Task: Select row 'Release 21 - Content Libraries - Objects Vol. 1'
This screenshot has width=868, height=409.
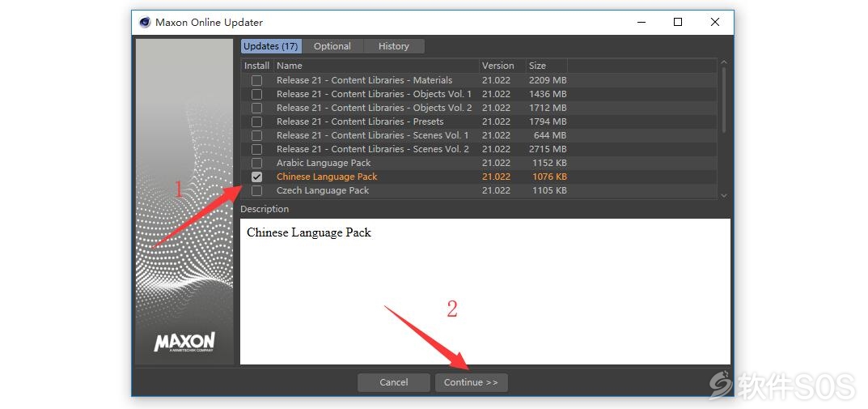Action: (479, 94)
